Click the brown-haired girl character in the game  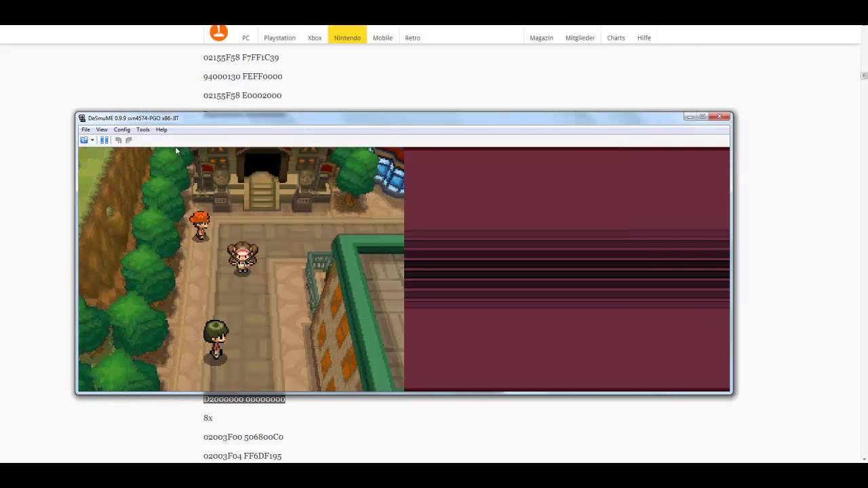click(242, 258)
